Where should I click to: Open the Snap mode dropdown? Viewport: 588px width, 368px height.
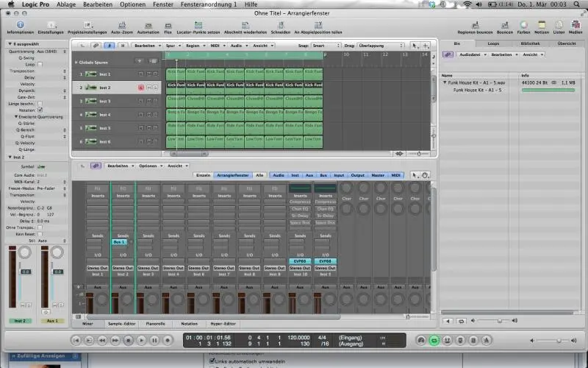click(325, 46)
